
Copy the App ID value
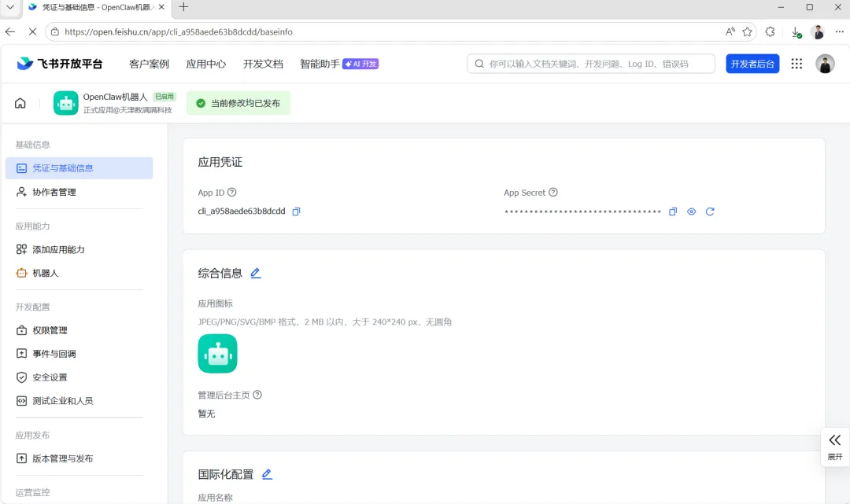pos(296,212)
